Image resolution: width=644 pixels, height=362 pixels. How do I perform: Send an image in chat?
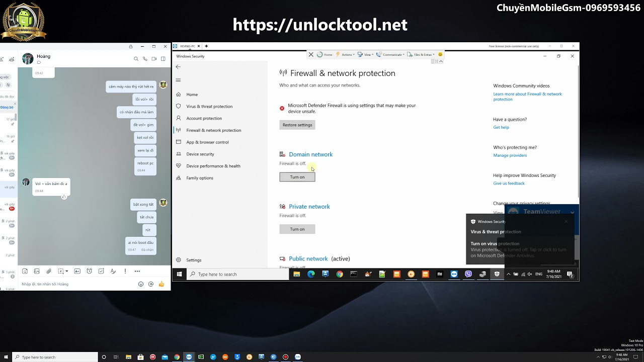point(37,271)
